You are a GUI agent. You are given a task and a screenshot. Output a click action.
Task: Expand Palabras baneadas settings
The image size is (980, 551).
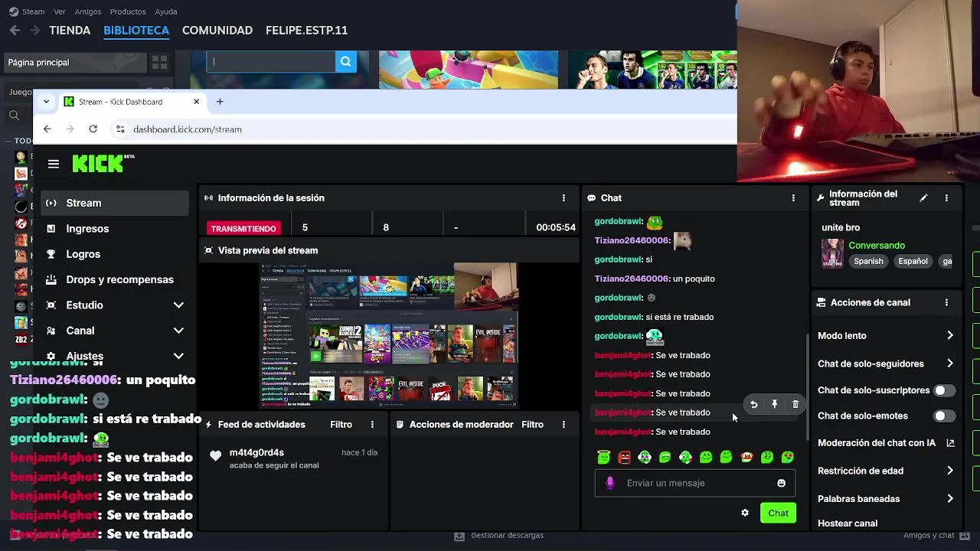tap(950, 498)
